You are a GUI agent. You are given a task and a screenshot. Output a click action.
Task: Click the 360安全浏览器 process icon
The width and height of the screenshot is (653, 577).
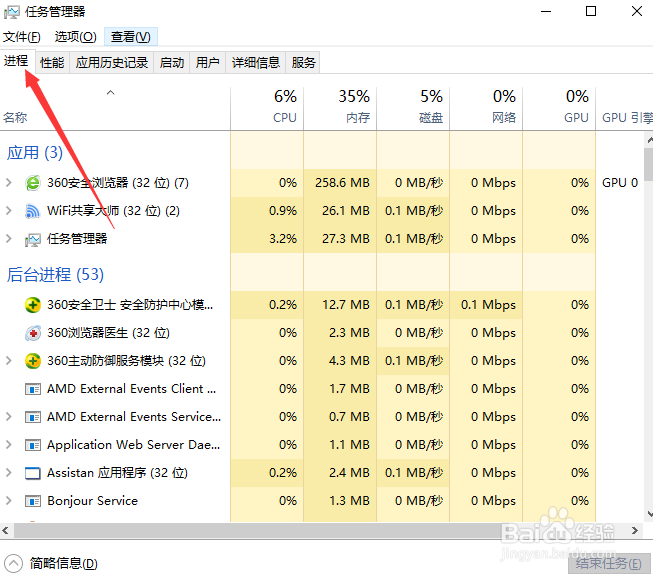pos(32,183)
